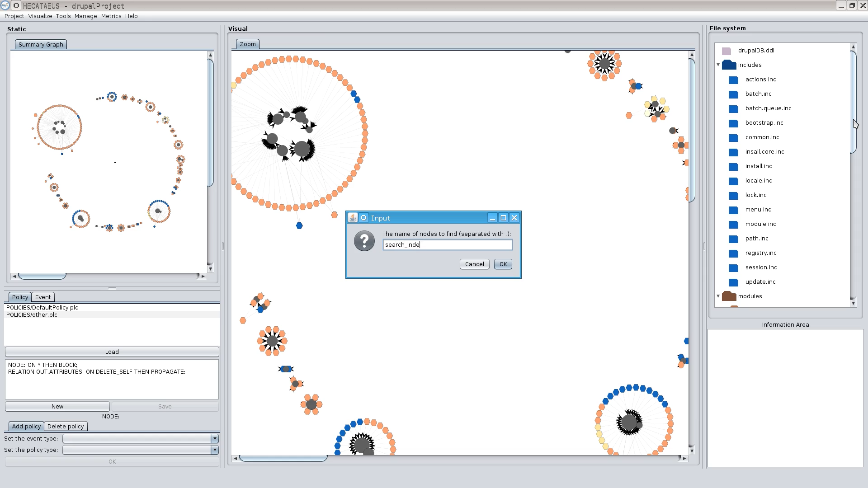Viewport: 868px width, 488px height.
Task: Click the bootstrap.inc file icon
Action: point(734,123)
